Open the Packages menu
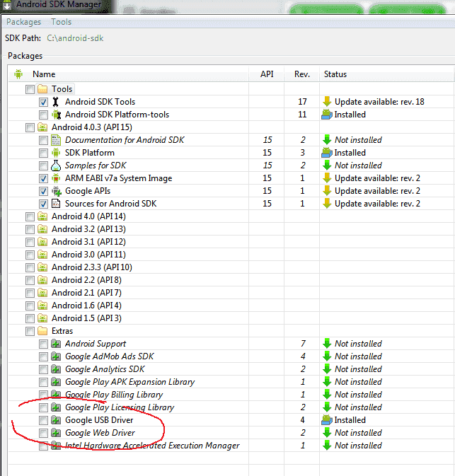This screenshot has width=455, height=476. pos(23,22)
